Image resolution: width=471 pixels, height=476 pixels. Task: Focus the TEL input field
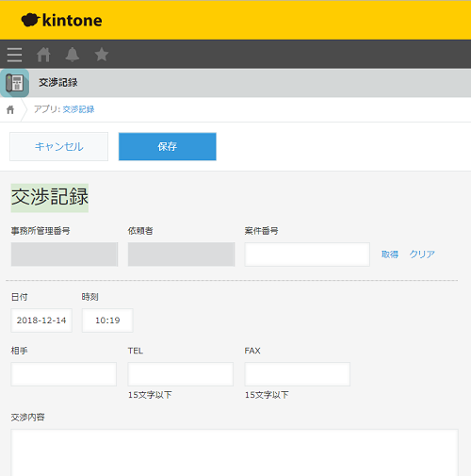181,374
